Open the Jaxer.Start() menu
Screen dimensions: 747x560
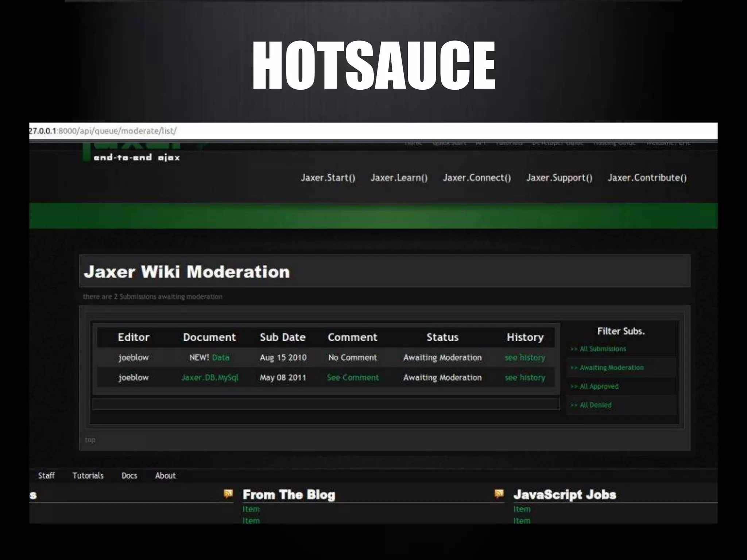(x=328, y=178)
